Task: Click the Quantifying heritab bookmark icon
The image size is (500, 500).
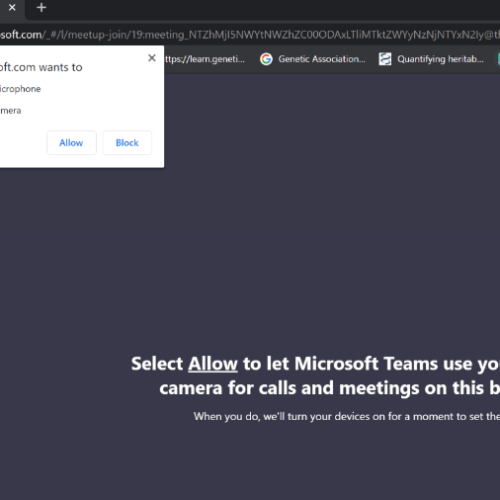Action: [385, 59]
